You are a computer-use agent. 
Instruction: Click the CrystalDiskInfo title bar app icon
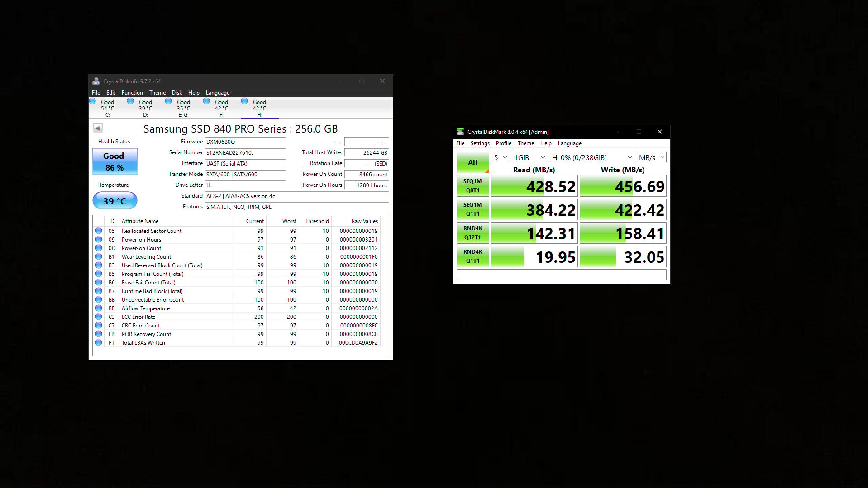96,81
